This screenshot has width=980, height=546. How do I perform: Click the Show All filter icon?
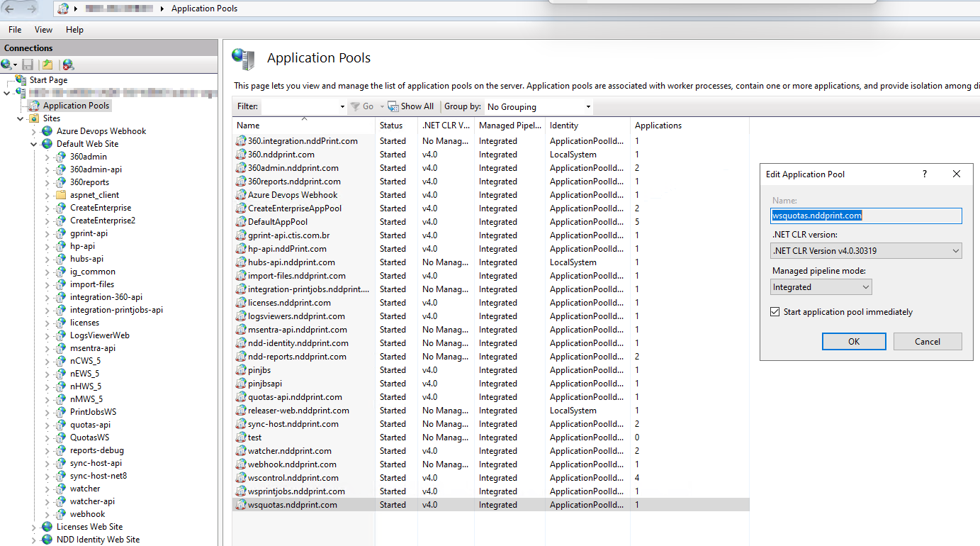393,106
